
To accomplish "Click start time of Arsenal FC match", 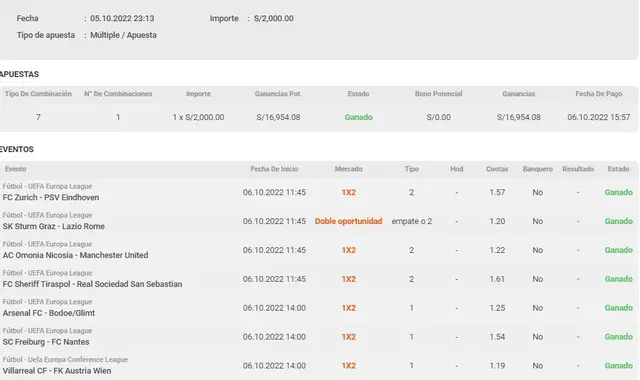I will (274, 308).
